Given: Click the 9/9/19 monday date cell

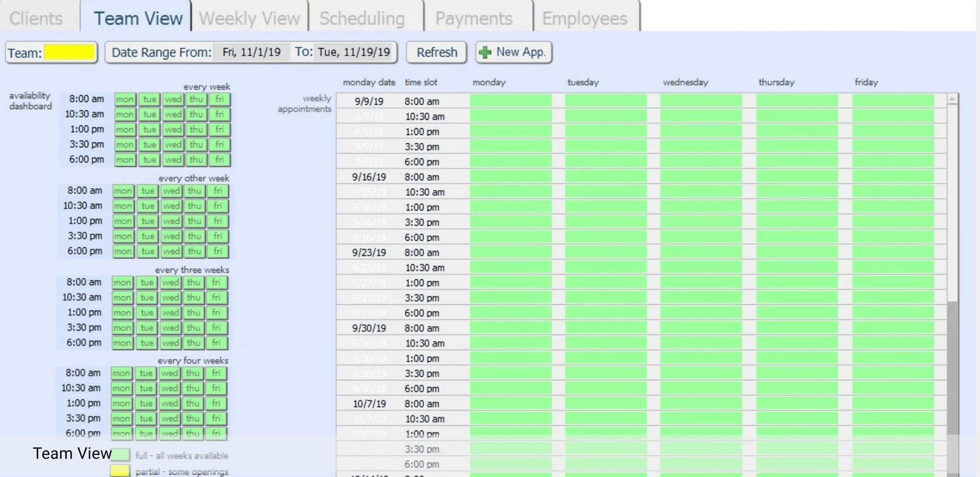Looking at the screenshot, I should [369, 101].
